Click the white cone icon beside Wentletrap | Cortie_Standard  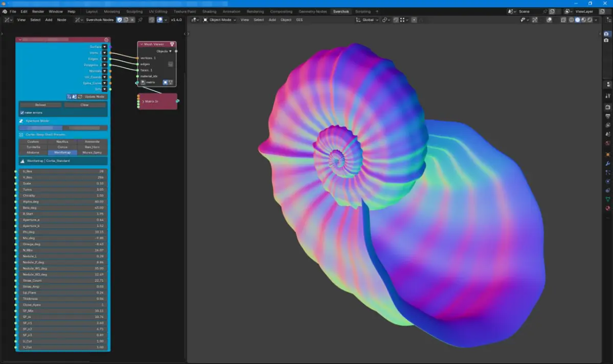[x=22, y=161]
